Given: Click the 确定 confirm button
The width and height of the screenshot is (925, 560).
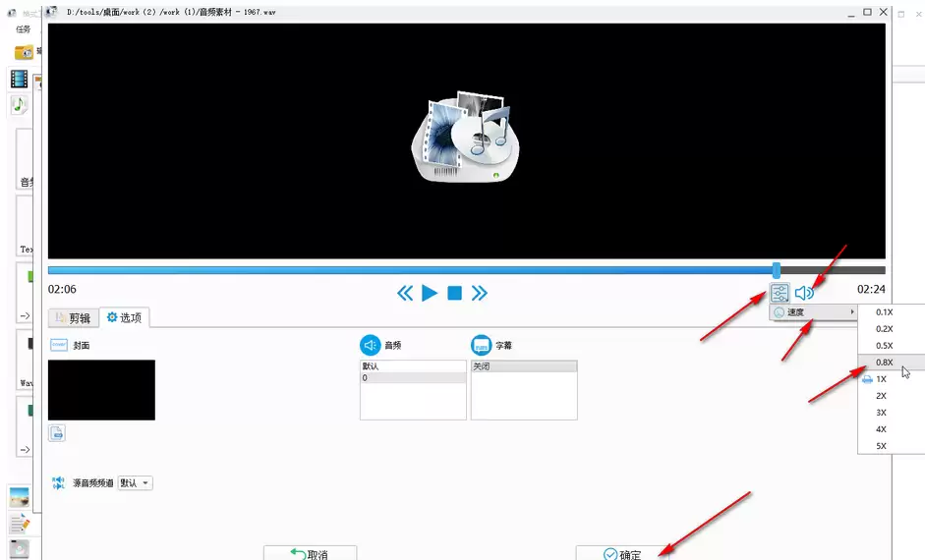Looking at the screenshot, I should [x=622, y=553].
